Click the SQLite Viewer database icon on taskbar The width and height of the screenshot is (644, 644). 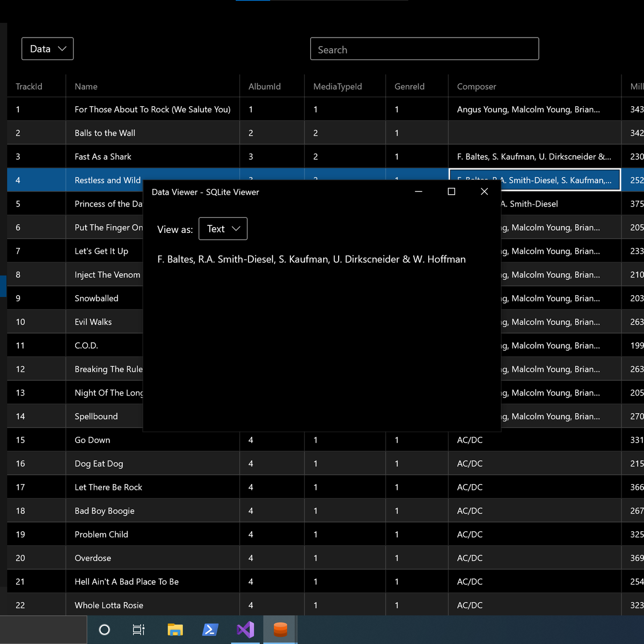pyautogui.click(x=281, y=629)
